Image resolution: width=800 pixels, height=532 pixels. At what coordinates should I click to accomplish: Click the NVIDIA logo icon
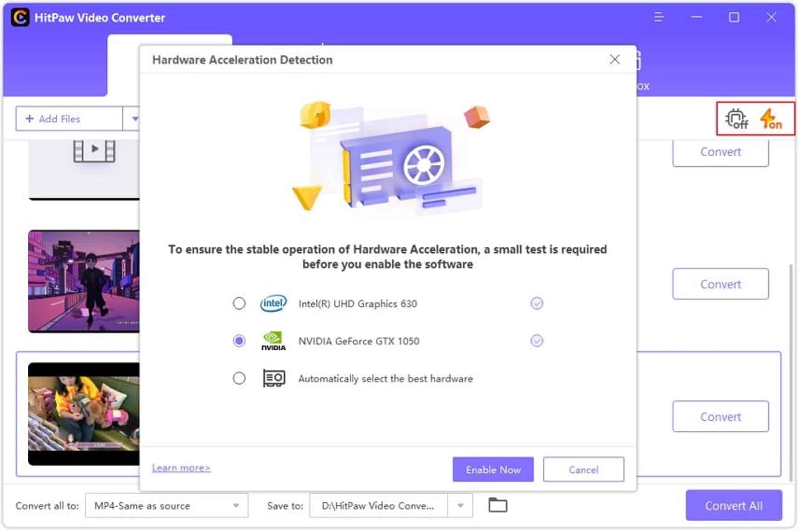point(273,341)
